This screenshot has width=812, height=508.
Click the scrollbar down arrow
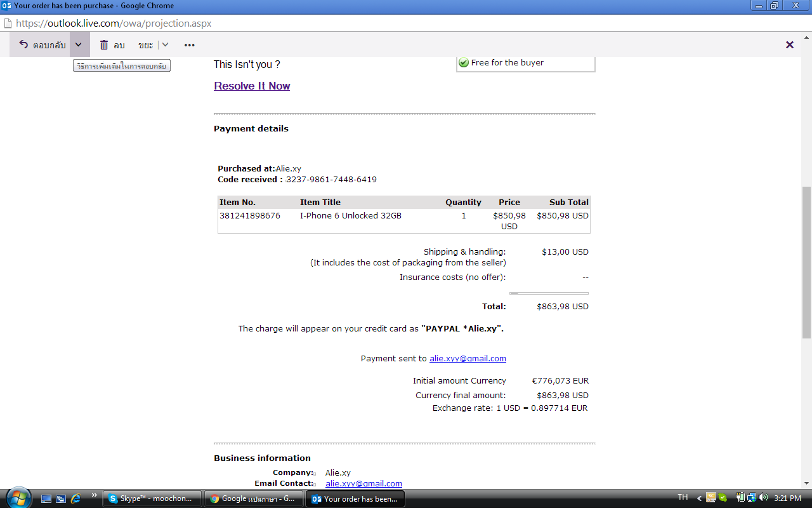tap(806, 483)
